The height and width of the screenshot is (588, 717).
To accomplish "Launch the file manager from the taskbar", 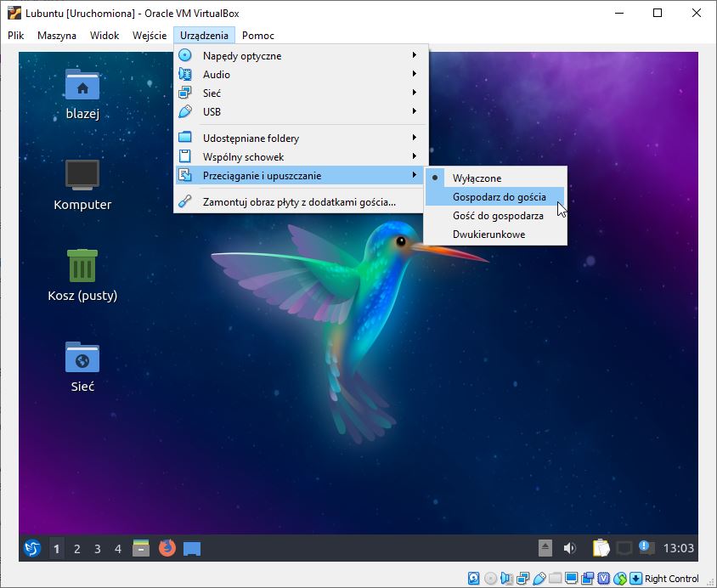I will point(141,548).
